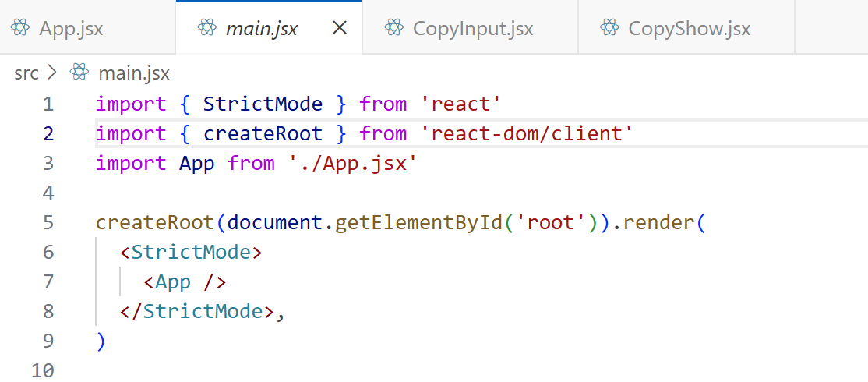Click the opening <StrictMode> tag on line 6
This screenshot has height=382, width=868.
coord(191,253)
